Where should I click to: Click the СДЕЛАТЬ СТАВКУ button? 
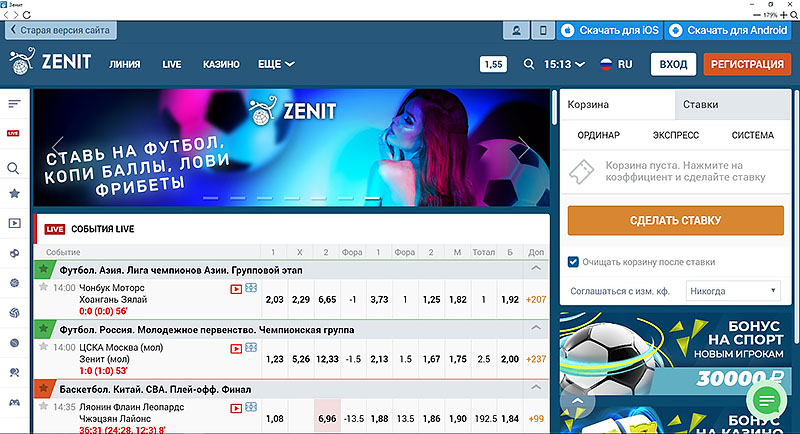pyautogui.click(x=676, y=220)
